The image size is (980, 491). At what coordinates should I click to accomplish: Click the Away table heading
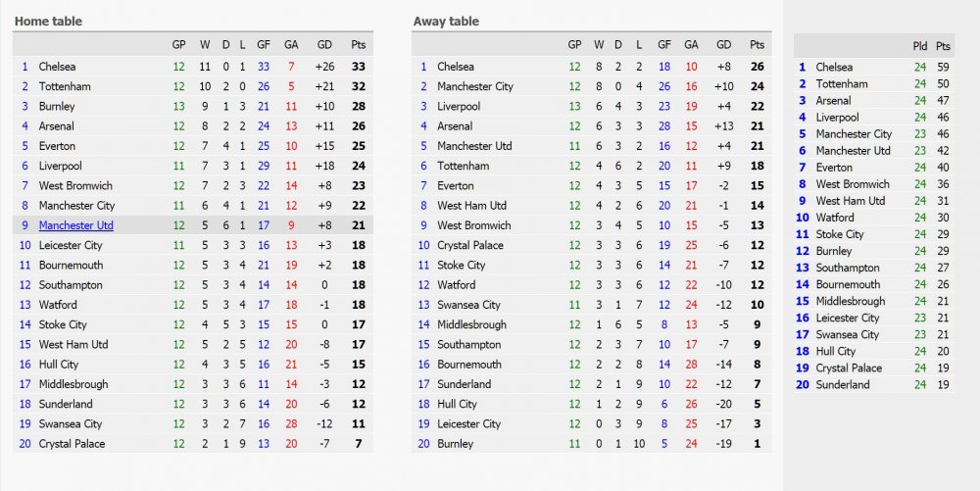click(446, 22)
